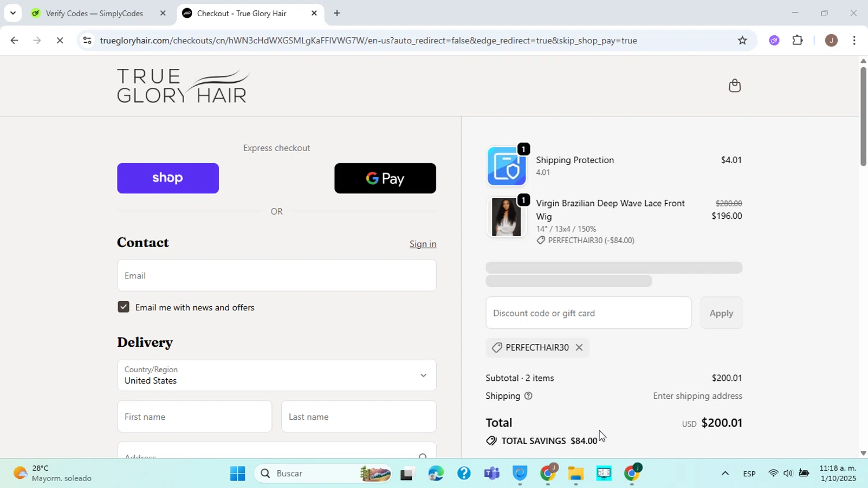Click the Apply discount button

721,313
